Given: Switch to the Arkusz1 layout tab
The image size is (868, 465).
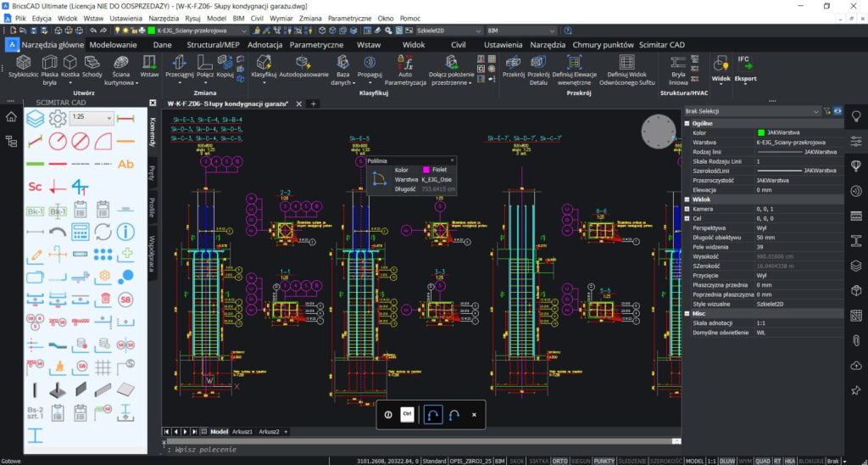Looking at the screenshot, I should click(x=244, y=431).
